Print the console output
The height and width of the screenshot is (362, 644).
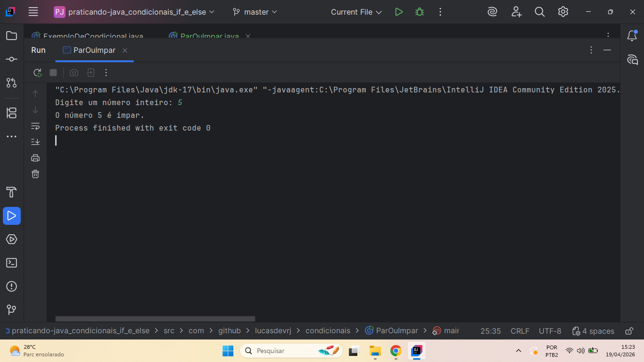(x=35, y=158)
